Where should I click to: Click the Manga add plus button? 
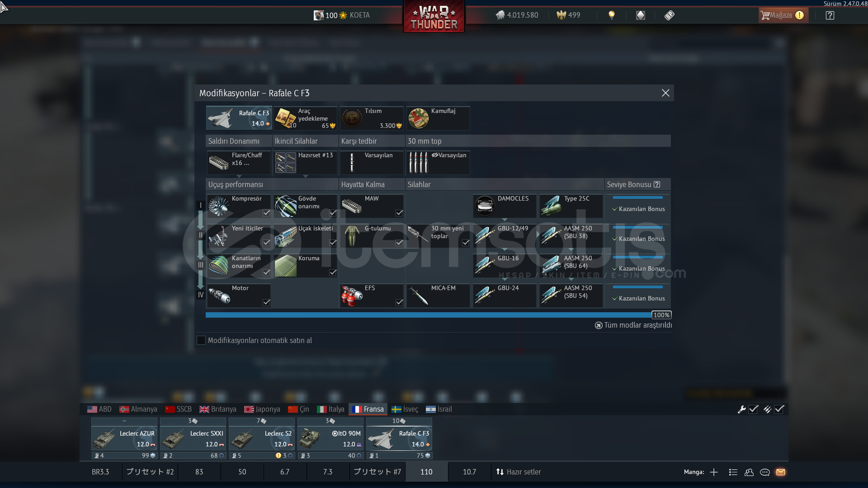click(x=714, y=472)
